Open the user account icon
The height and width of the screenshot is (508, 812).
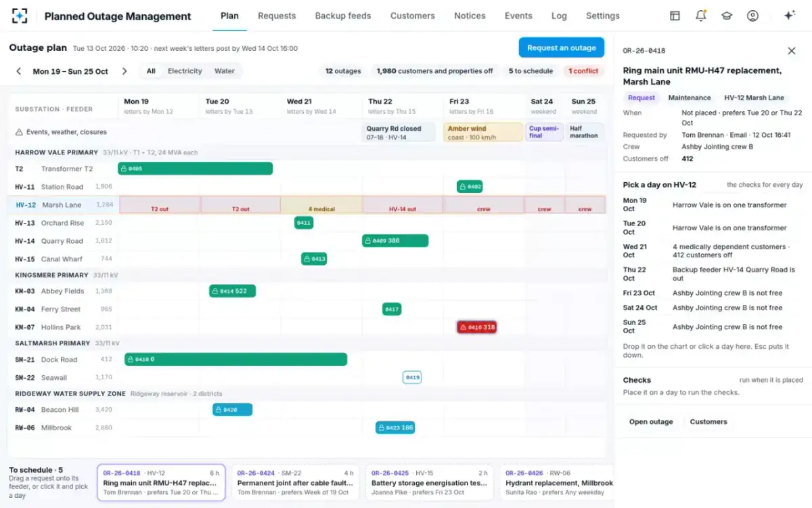pyautogui.click(x=752, y=16)
